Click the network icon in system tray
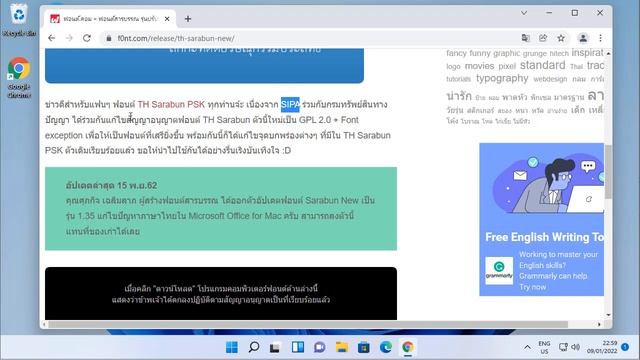 click(563, 347)
